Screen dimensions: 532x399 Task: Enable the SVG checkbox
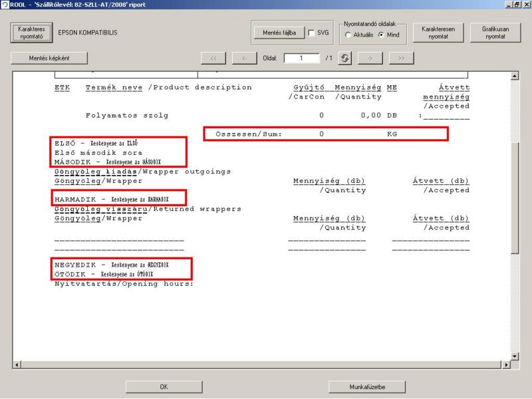pos(312,33)
